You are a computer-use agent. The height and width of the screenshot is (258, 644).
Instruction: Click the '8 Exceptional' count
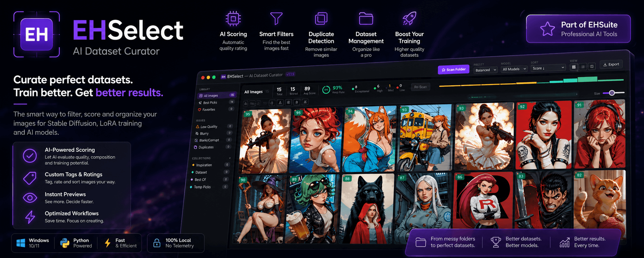(361, 89)
